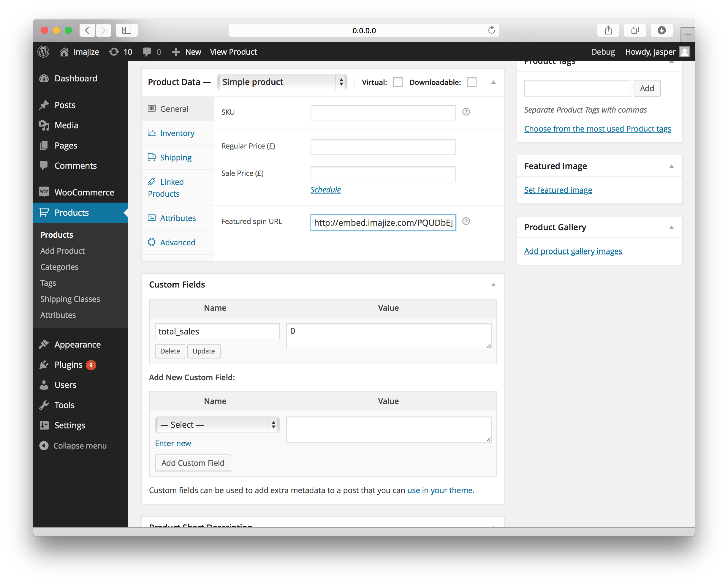Screen dimensions: 728x584
Task: Open the Simple product type dropdown
Action: click(282, 82)
